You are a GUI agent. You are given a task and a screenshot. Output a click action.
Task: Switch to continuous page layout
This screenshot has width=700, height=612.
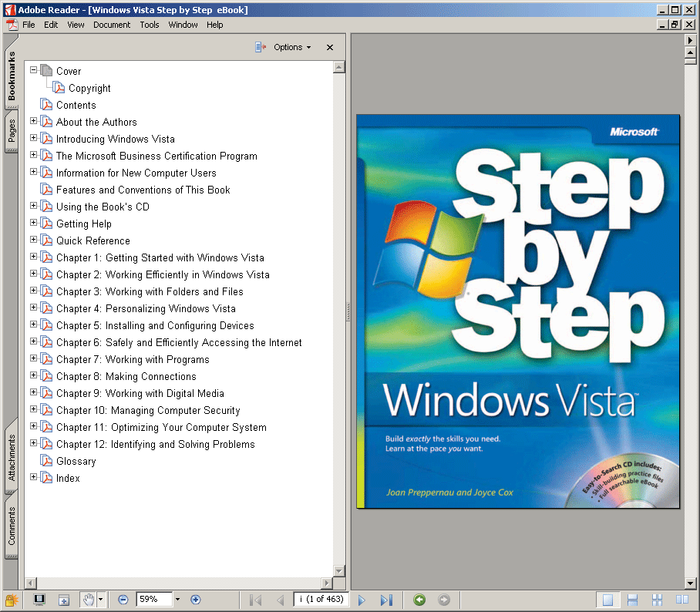[632, 600]
